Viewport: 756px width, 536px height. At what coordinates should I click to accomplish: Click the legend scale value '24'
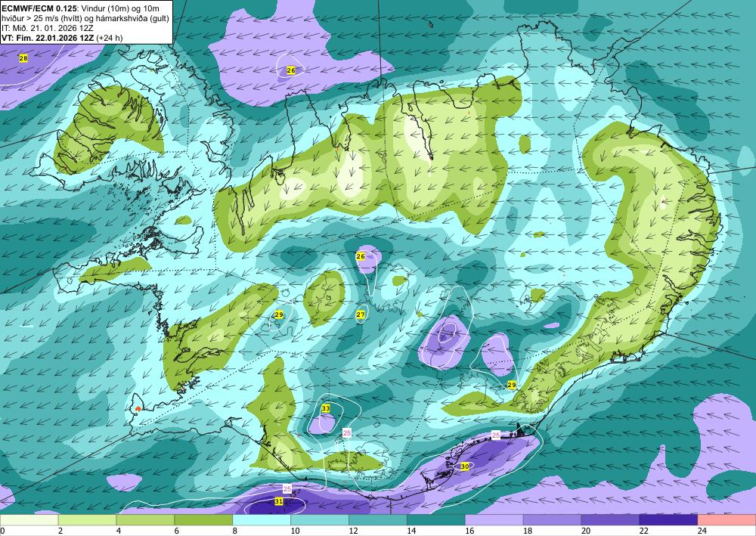click(702, 531)
